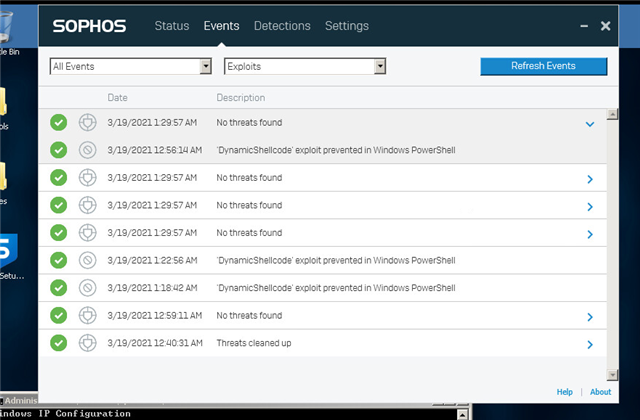Select the 3/19/2021 12:40:31 AM date text
640x420 pixels.
point(155,343)
